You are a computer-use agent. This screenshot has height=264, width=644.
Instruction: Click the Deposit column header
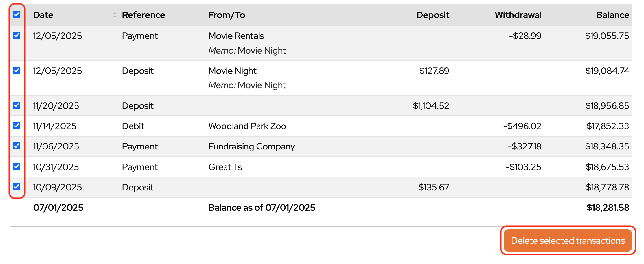point(433,15)
